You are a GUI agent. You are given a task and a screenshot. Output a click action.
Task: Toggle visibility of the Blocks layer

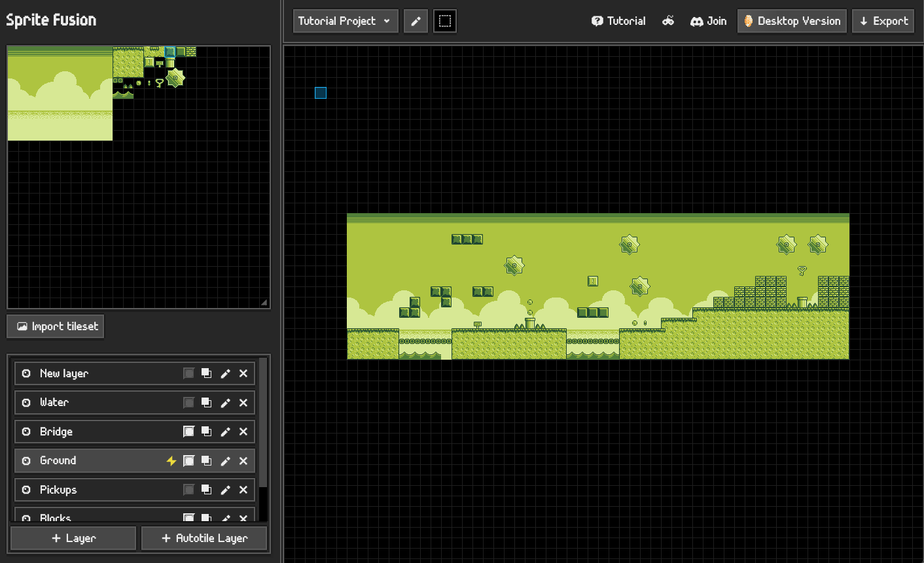[25, 517]
